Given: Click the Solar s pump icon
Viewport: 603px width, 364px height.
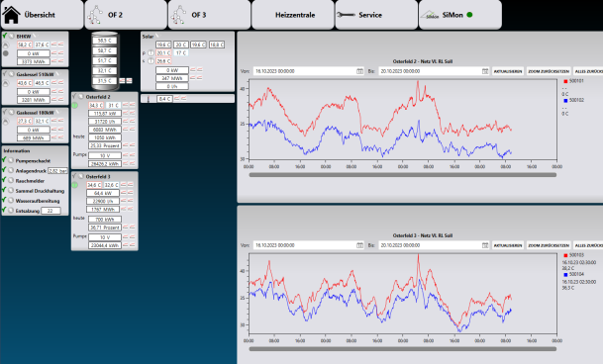Looking at the screenshot, I should (x=151, y=61).
